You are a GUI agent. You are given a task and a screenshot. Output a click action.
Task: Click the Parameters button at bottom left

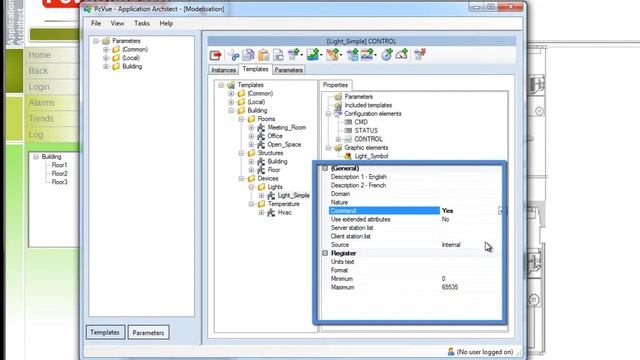[148, 333]
